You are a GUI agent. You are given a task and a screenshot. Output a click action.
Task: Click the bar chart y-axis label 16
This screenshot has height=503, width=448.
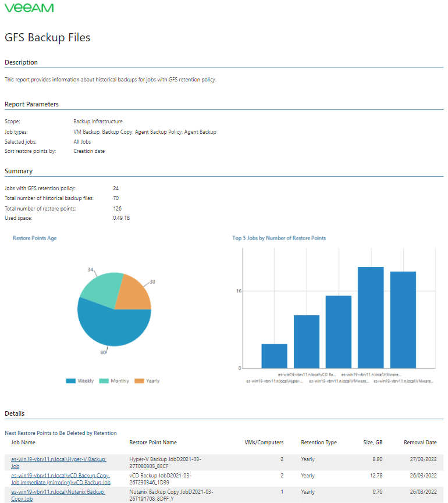coord(239,291)
